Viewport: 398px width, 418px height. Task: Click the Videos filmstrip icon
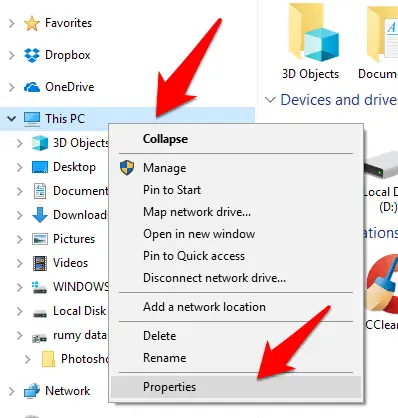[40, 263]
